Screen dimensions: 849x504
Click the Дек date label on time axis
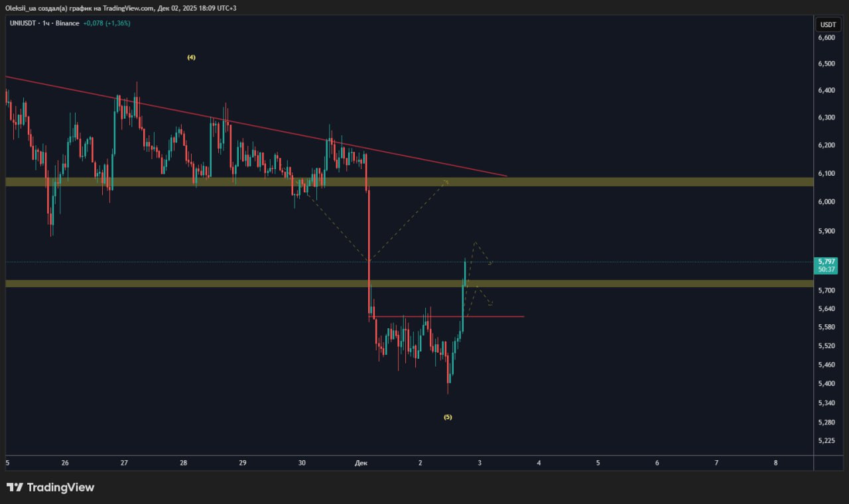tap(361, 463)
